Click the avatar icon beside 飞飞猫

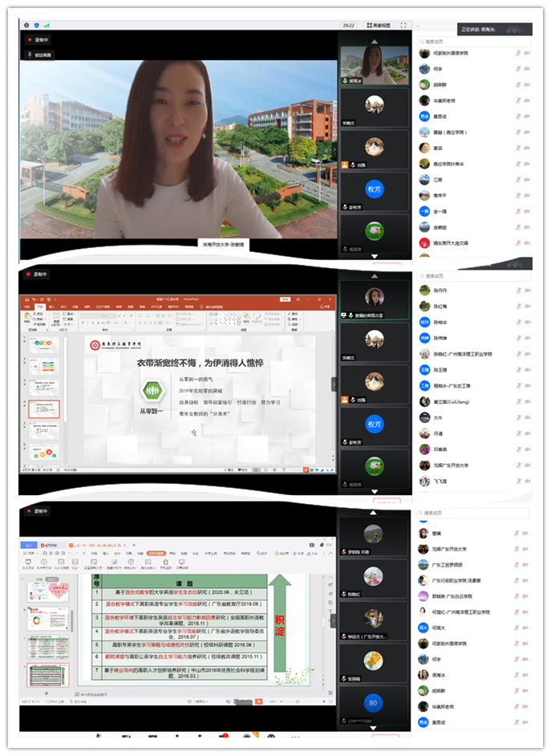click(424, 481)
